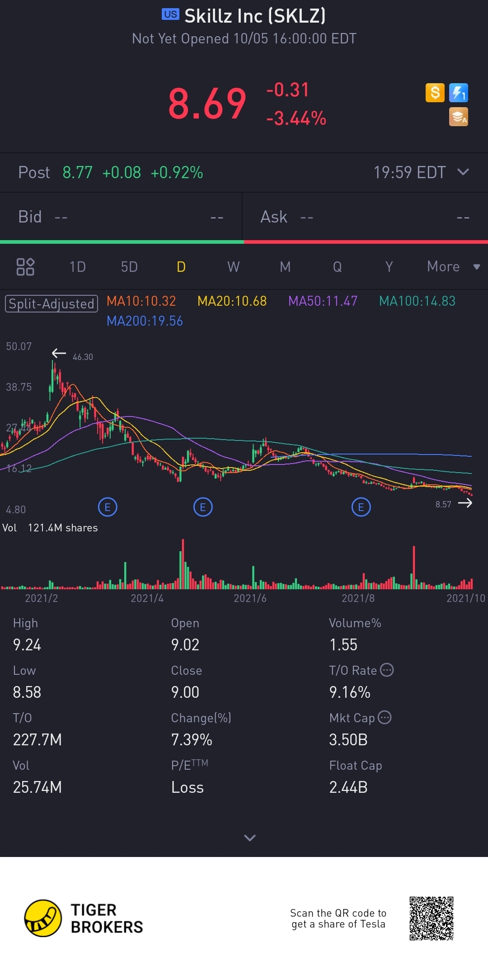
Task: Expand more stats with the bottom chevron
Action: tap(250, 838)
